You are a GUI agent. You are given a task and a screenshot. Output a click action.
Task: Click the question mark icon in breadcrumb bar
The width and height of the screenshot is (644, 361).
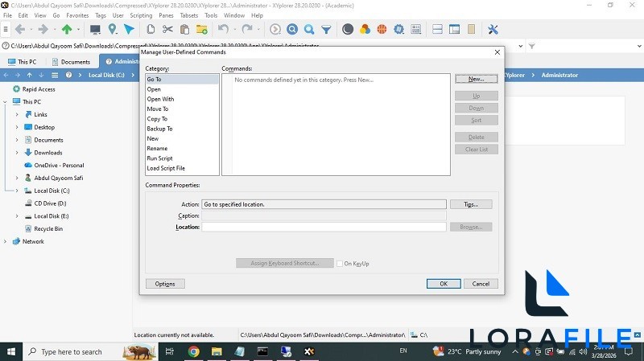click(x=68, y=75)
